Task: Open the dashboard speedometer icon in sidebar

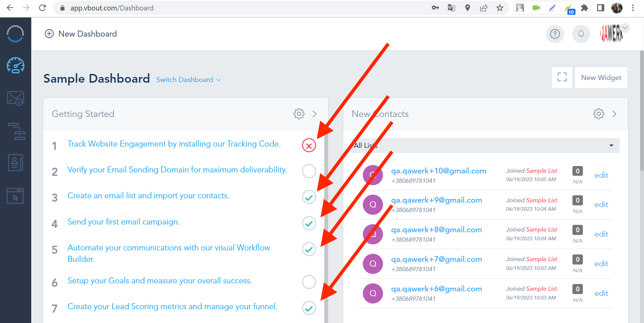Action: 15,66
